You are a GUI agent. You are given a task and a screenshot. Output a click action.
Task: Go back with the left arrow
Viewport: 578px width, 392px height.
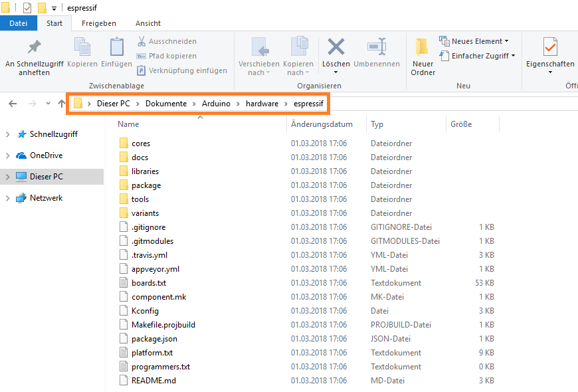click(x=13, y=104)
